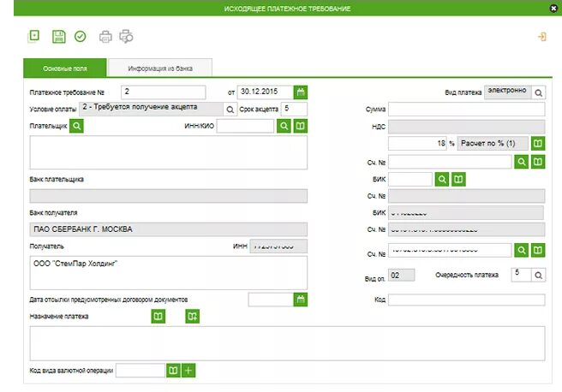Open the Назначение платежа directory book icon
This screenshot has width=562, height=392.
pyautogui.click(x=158, y=316)
